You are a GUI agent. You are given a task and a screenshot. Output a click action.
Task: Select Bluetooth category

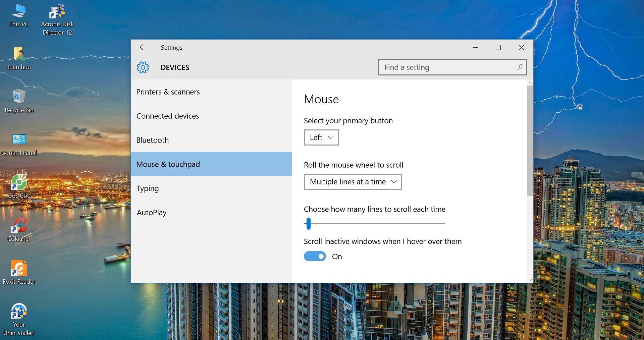211,140
